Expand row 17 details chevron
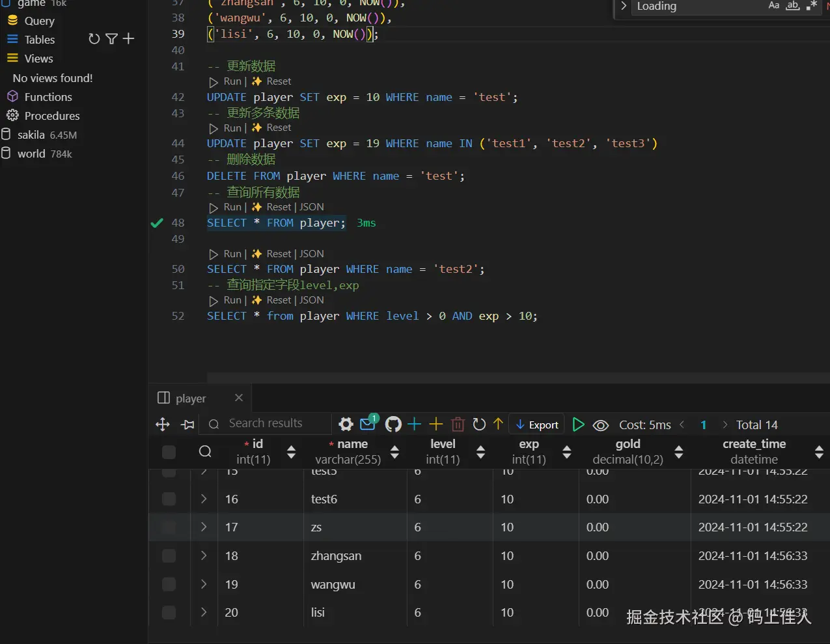This screenshot has width=830, height=644. pyautogui.click(x=204, y=526)
